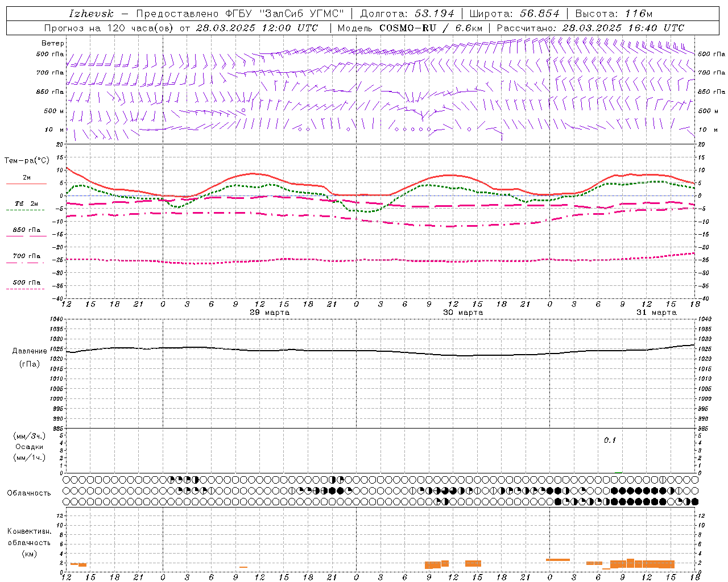Image resolution: width=728 pixels, height=582 pixels.
Task: Click the Ветер wind panel label
Action: click(53, 43)
